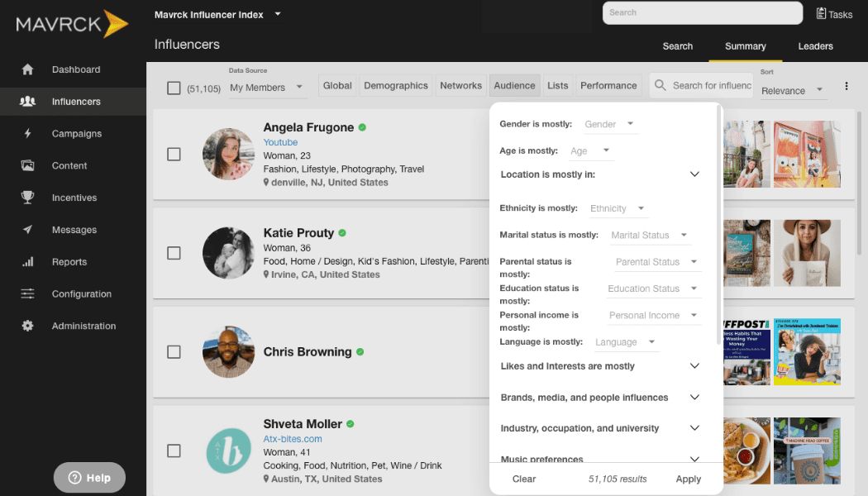Open the Personal Income dropdown
The width and height of the screenshot is (868, 496).
(x=653, y=315)
